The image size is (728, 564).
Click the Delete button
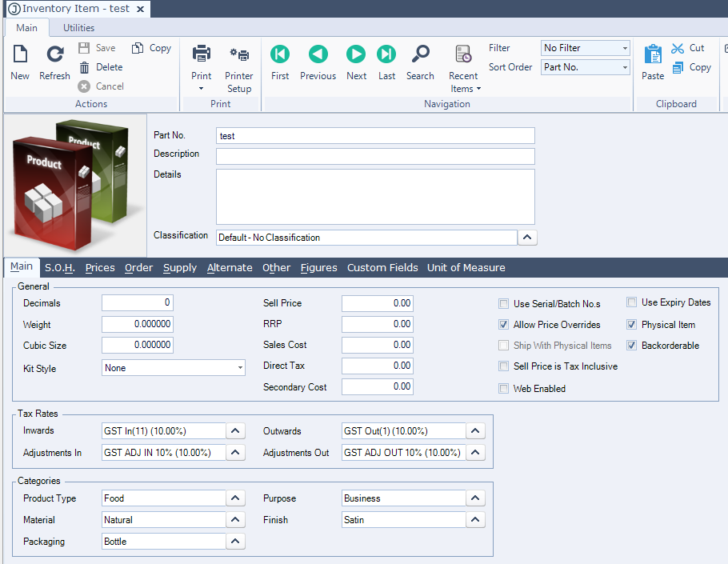(x=101, y=67)
